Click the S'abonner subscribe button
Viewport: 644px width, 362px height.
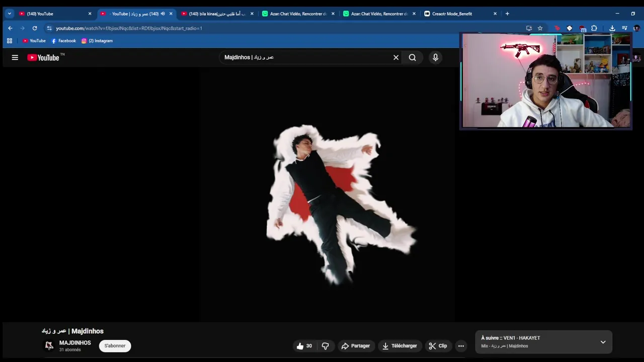pos(115,346)
